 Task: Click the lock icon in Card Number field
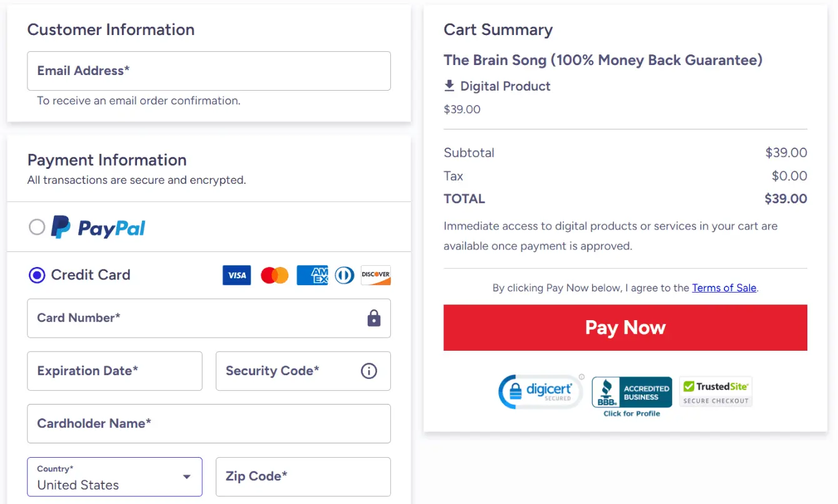point(373,318)
